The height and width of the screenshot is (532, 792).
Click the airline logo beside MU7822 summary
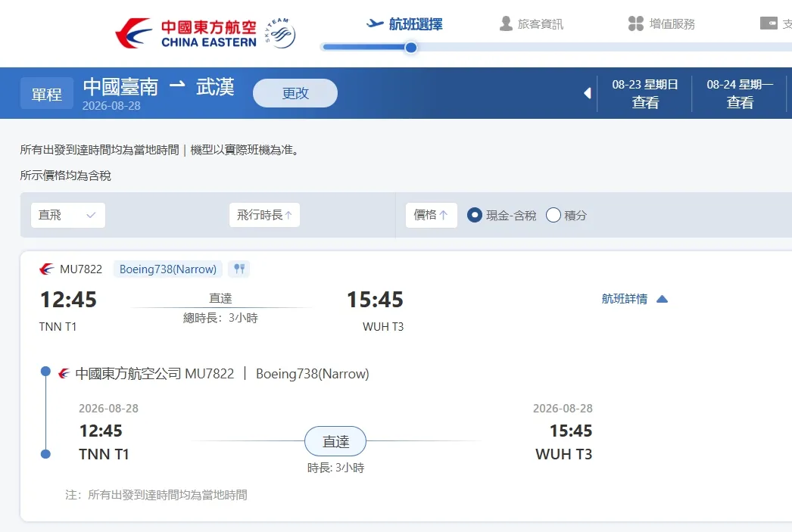click(46, 269)
